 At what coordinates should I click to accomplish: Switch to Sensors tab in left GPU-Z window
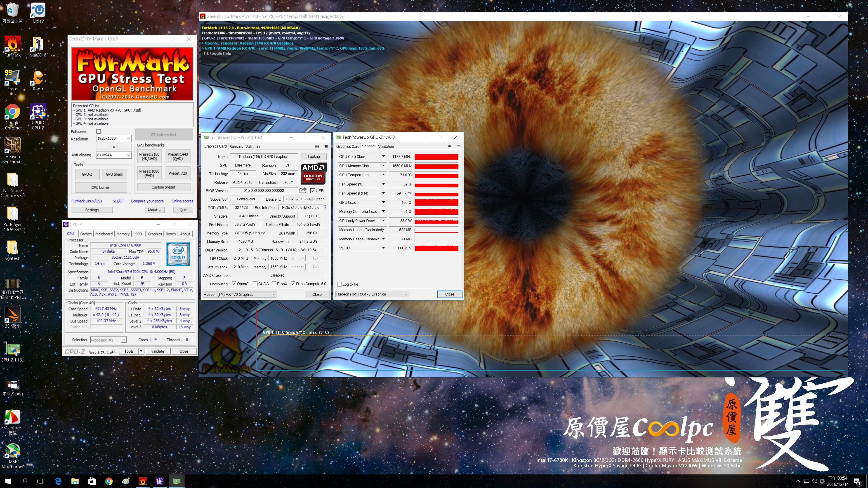(x=236, y=146)
